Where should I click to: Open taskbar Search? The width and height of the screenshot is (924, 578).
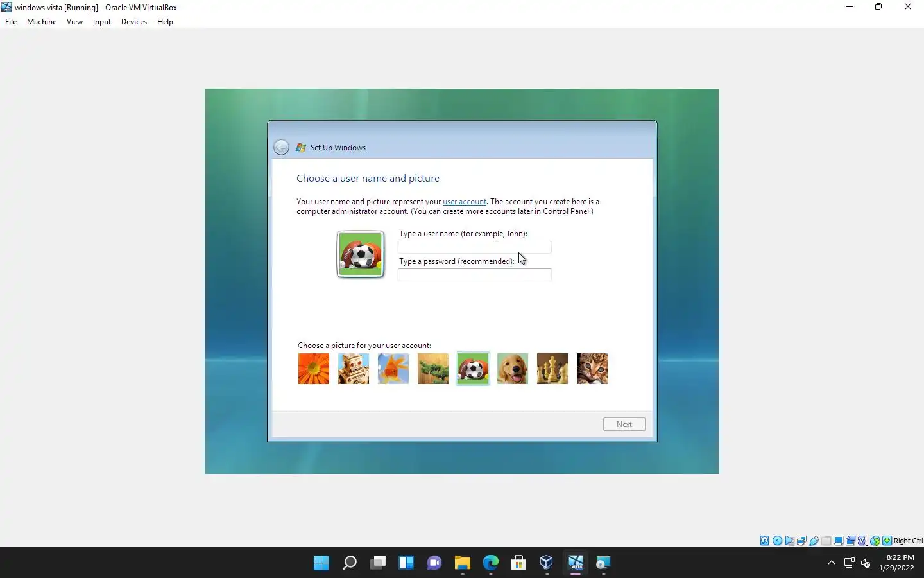tap(349, 563)
